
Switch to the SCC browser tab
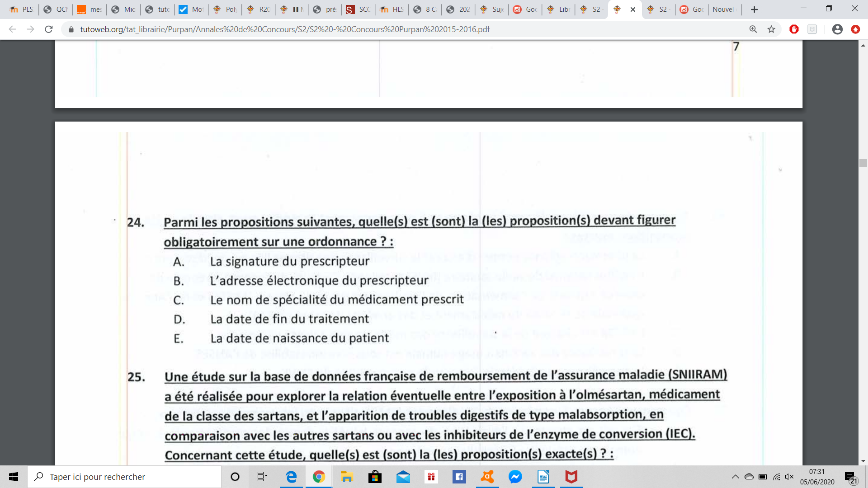pos(359,9)
